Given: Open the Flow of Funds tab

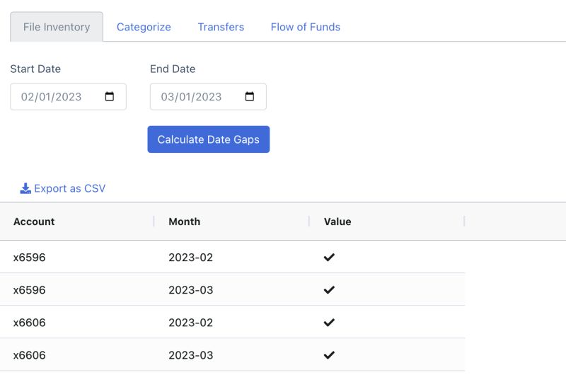Looking at the screenshot, I should (x=306, y=27).
